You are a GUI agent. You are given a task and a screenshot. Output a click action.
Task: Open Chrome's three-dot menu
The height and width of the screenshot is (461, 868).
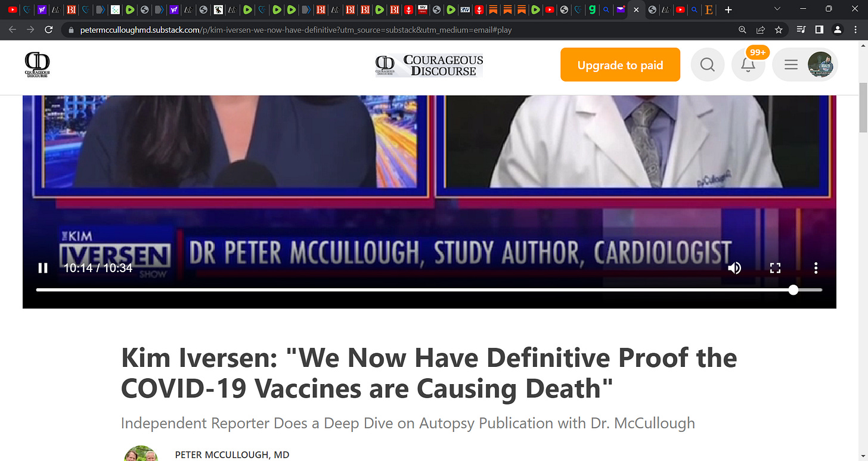[x=855, y=30]
